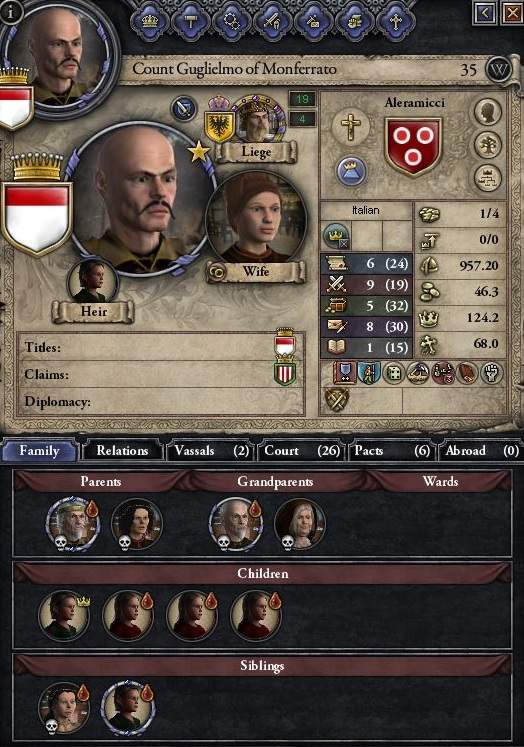Click the gambler dice trait icon
The width and height of the screenshot is (524, 747).
click(394, 373)
